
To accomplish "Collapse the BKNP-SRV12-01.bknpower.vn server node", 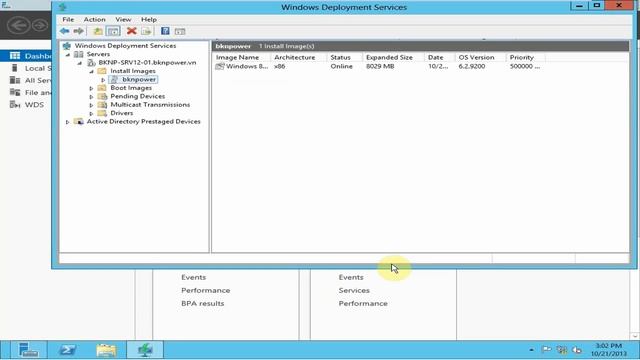I will 80,63.
